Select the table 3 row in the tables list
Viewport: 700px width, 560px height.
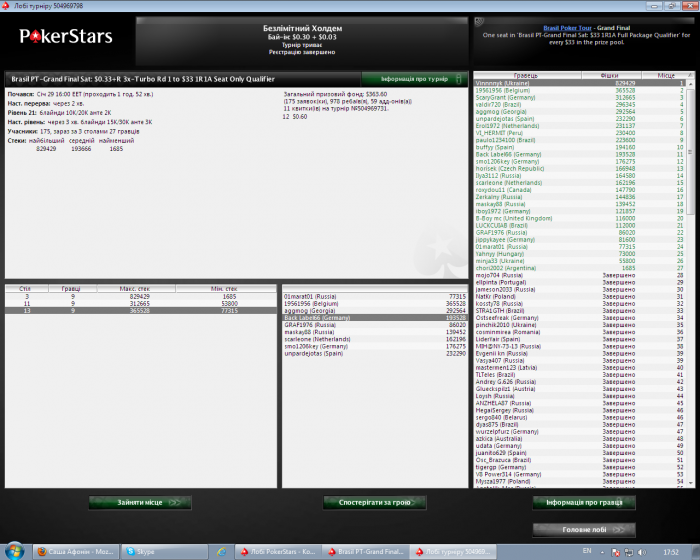pos(141,297)
